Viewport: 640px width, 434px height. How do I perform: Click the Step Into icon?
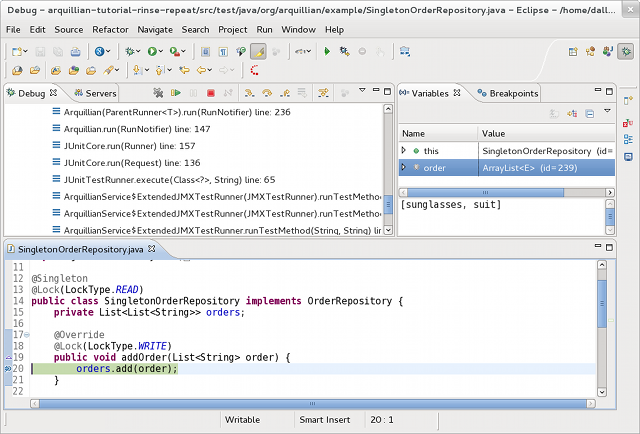(x=249, y=93)
